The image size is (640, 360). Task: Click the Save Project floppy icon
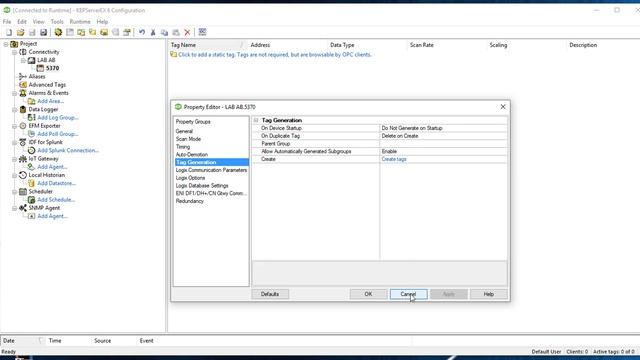tap(32, 32)
